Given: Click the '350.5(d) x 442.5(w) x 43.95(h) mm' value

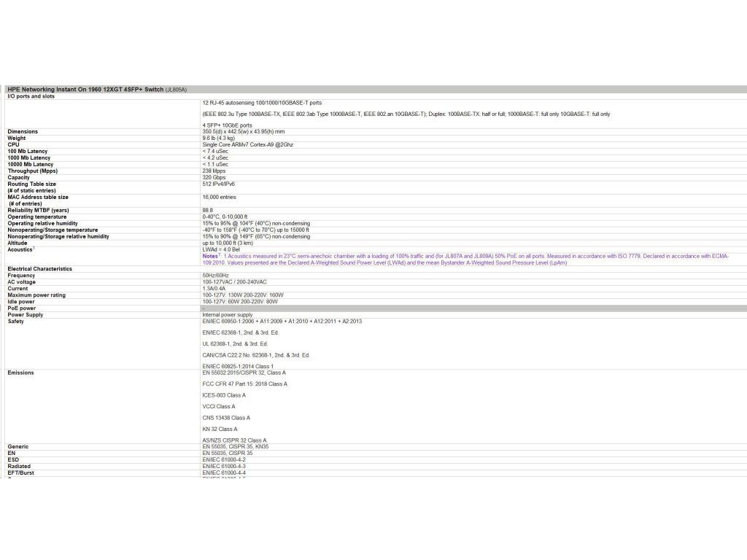Looking at the screenshot, I should pos(244,131).
